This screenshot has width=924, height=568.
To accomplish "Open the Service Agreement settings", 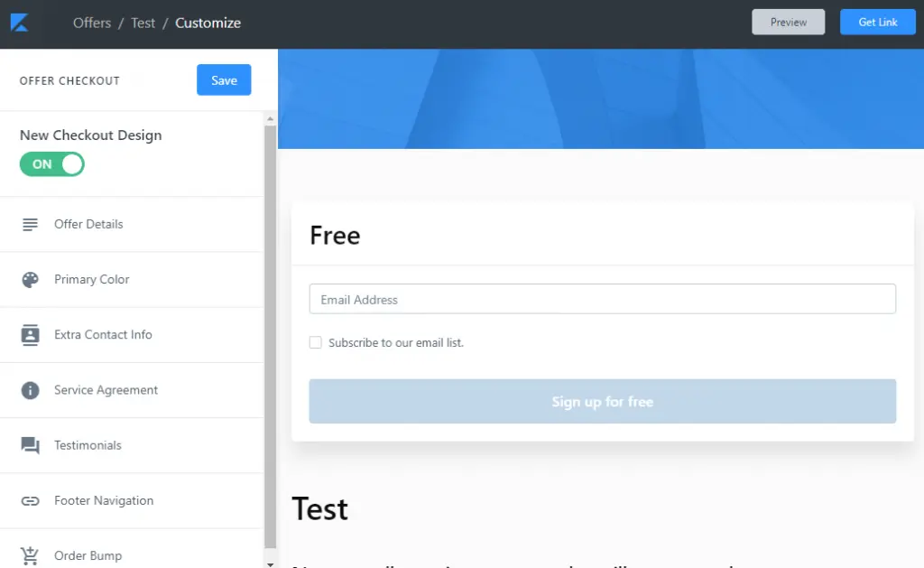I will 106,390.
